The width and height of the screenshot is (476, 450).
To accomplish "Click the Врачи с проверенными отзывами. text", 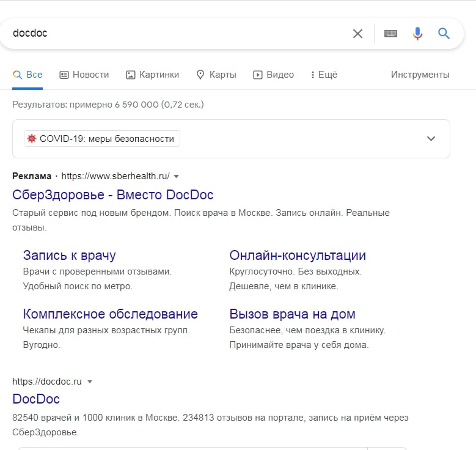I will point(97,271).
